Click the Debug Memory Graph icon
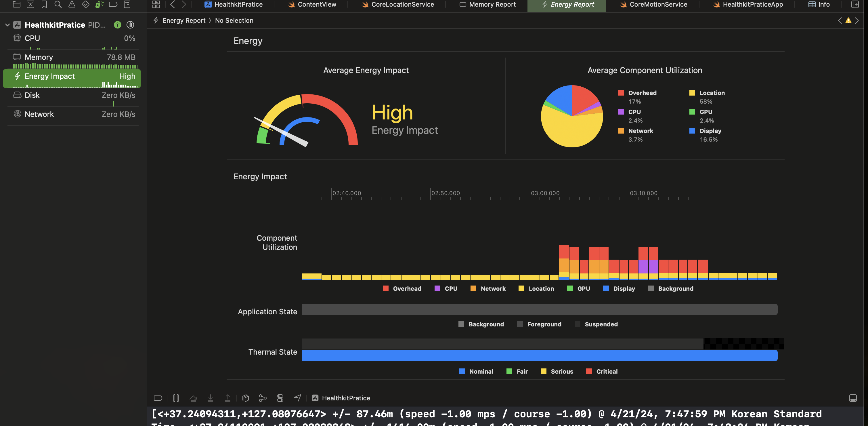868x426 pixels. [263, 398]
